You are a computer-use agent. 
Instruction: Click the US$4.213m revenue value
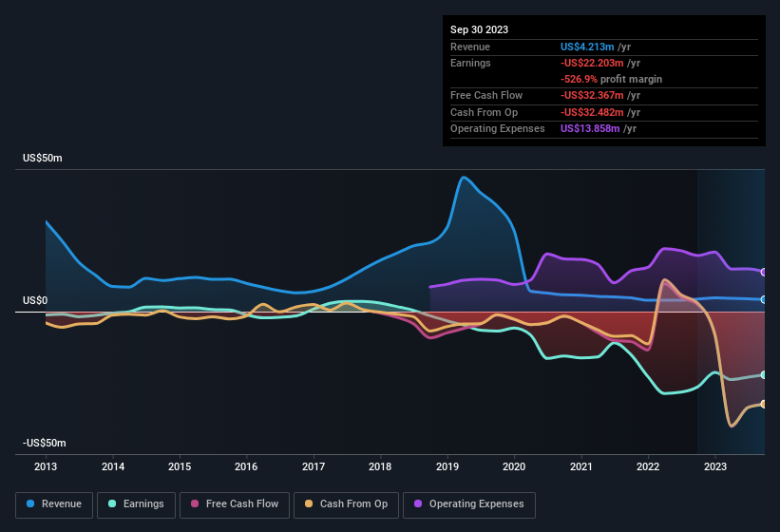(x=587, y=47)
